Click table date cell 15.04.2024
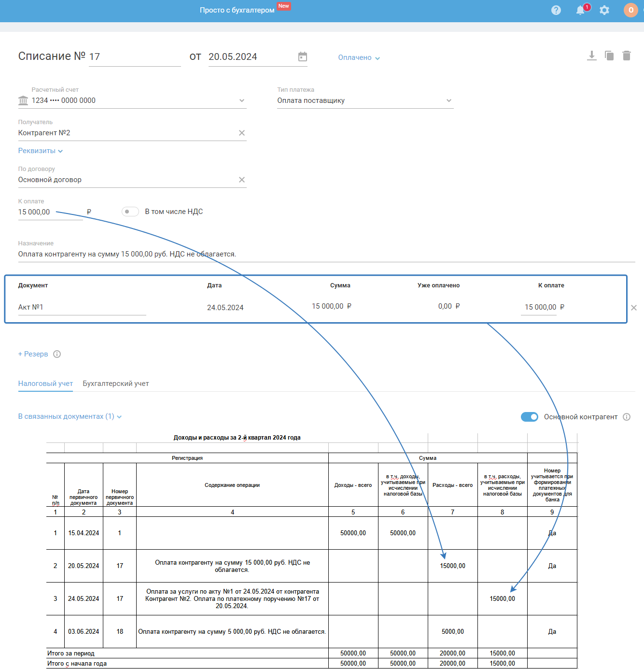Image resolution: width=644 pixels, height=669 pixels. 84,533
